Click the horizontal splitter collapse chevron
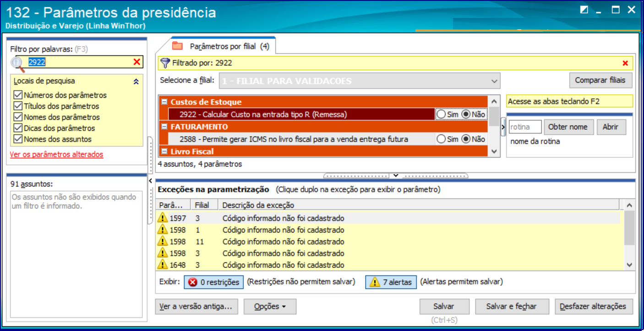Image resolution: width=644 pixels, height=331 pixels. (x=396, y=176)
